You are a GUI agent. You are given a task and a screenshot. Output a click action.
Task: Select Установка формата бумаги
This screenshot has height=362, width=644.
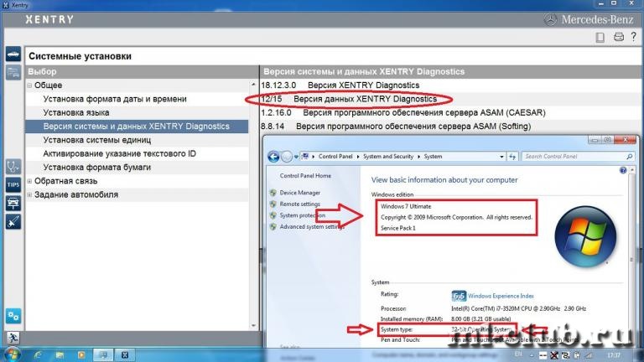[97, 168]
